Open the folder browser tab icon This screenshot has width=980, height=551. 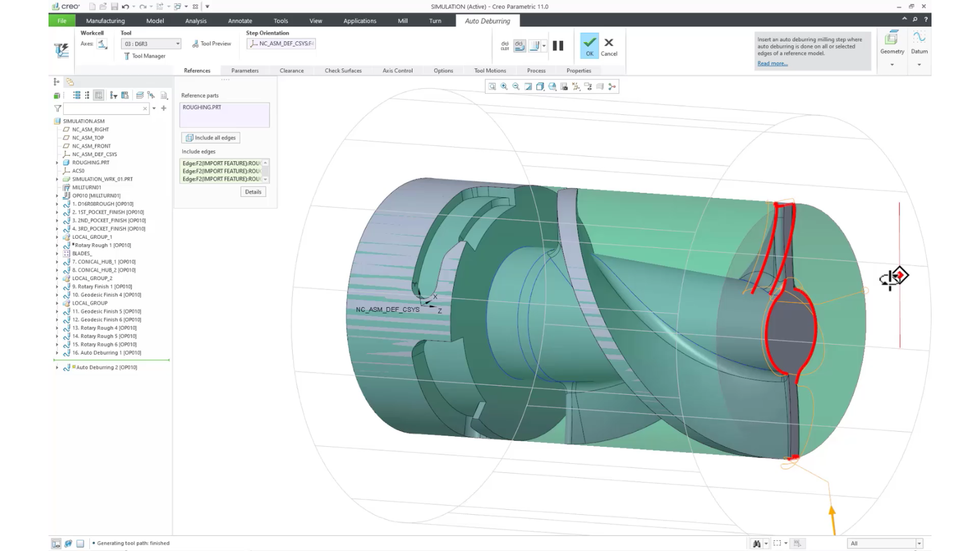pos(70,82)
